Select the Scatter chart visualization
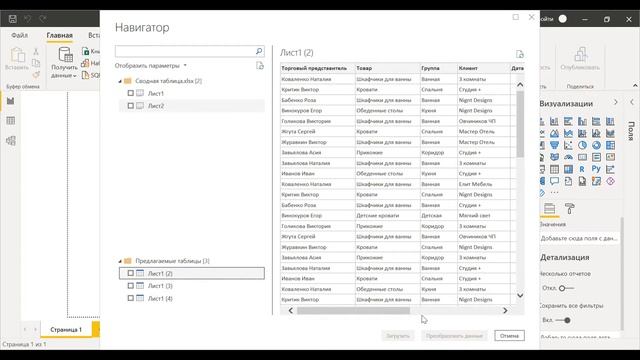 point(568,145)
